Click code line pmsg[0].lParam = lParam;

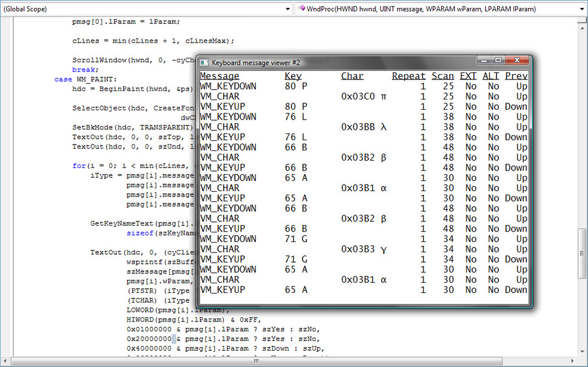point(126,22)
